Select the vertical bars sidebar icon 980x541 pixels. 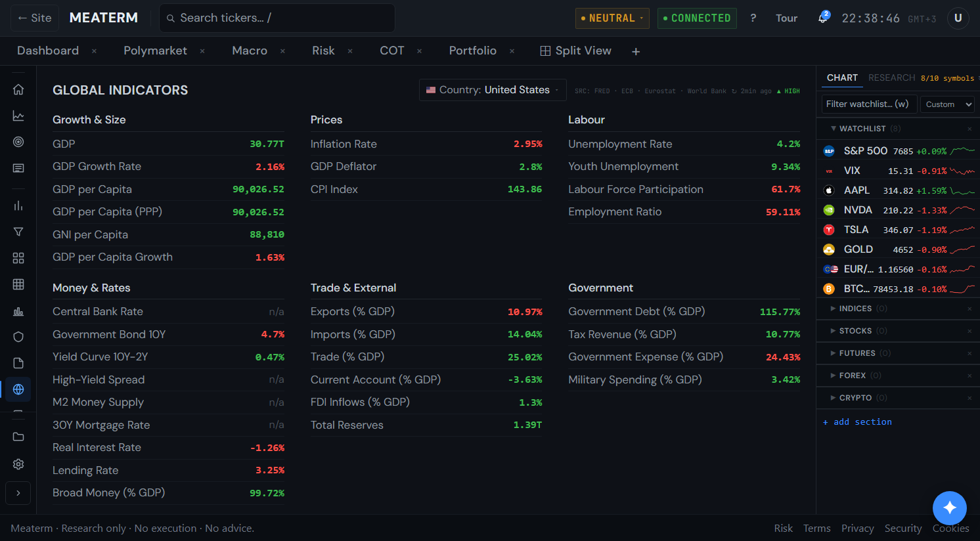click(18, 206)
